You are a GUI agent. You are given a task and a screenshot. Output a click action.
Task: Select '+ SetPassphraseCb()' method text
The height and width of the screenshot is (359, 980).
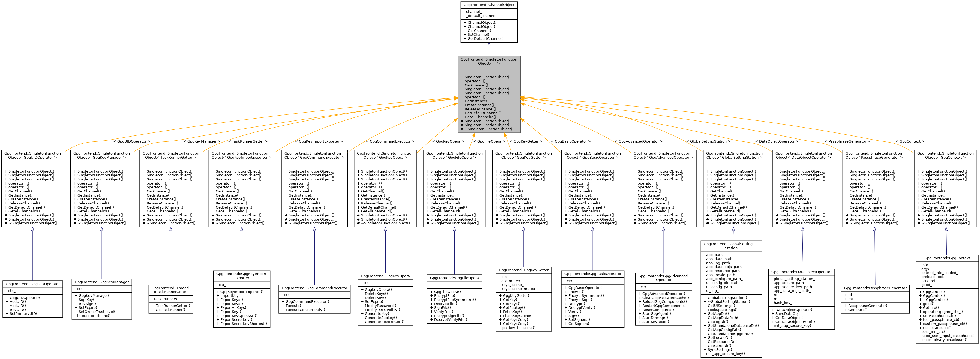pos(937,316)
